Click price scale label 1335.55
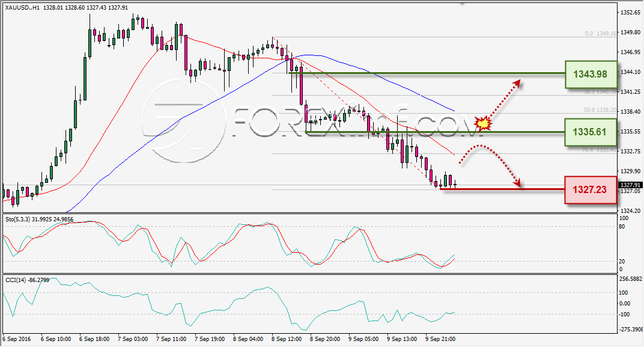The width and height of the screenshot is (644, 347). click(630, 132)
